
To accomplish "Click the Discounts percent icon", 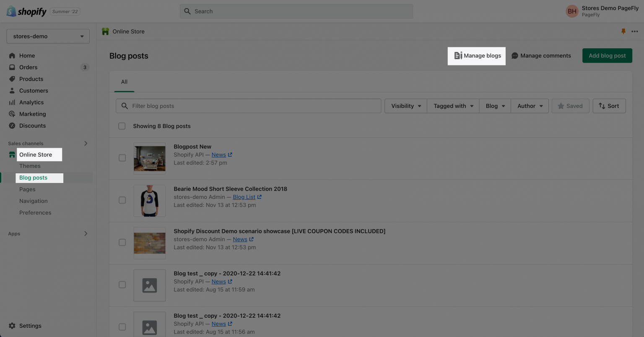I will coord(12,125).
